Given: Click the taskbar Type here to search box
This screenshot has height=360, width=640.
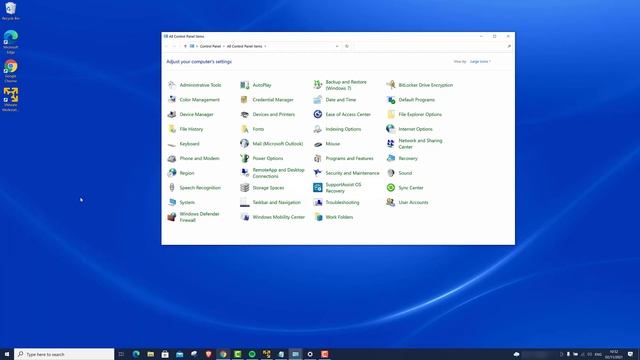Looking at the screenshot, I should tap(64, 354).
